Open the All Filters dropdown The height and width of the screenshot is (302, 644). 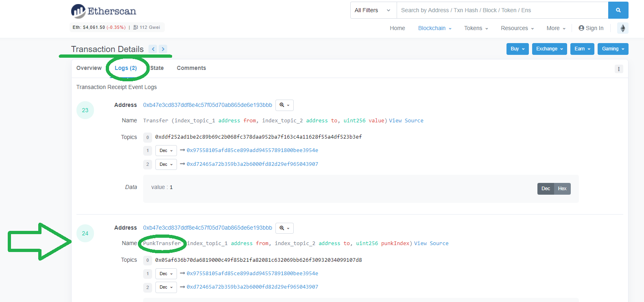coord(373,10)
